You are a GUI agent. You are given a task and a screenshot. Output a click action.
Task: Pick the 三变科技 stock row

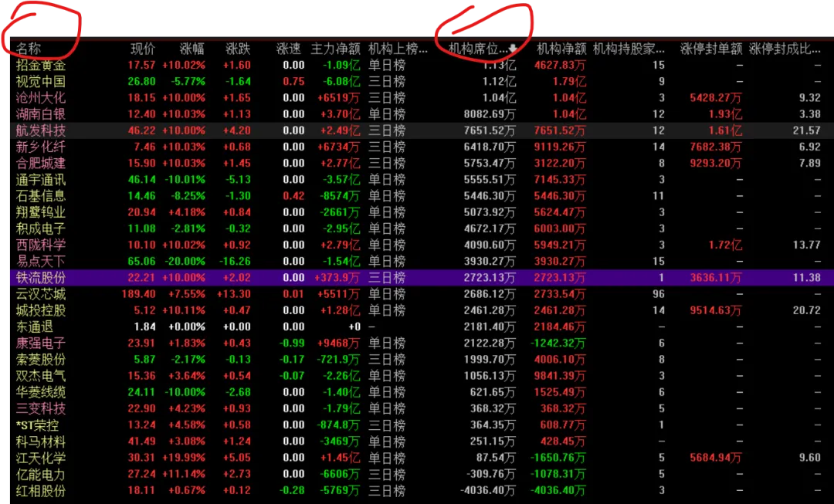pos(422,409)
